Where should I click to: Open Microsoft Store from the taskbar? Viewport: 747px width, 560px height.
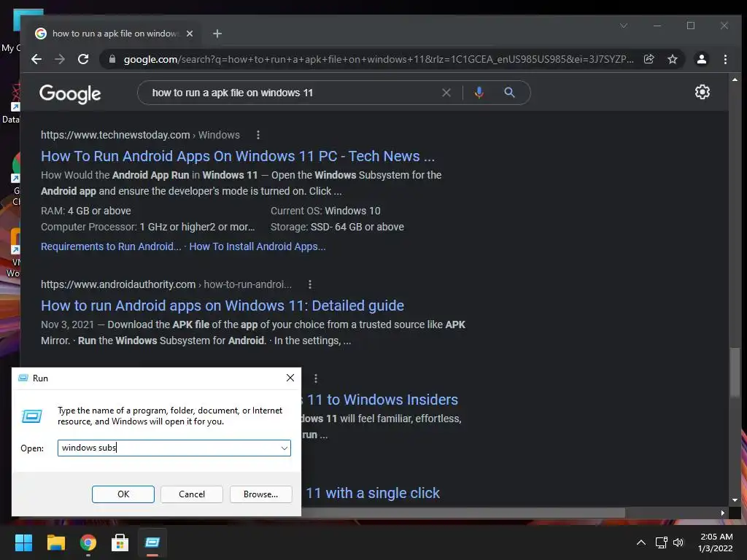coord(120,542)
